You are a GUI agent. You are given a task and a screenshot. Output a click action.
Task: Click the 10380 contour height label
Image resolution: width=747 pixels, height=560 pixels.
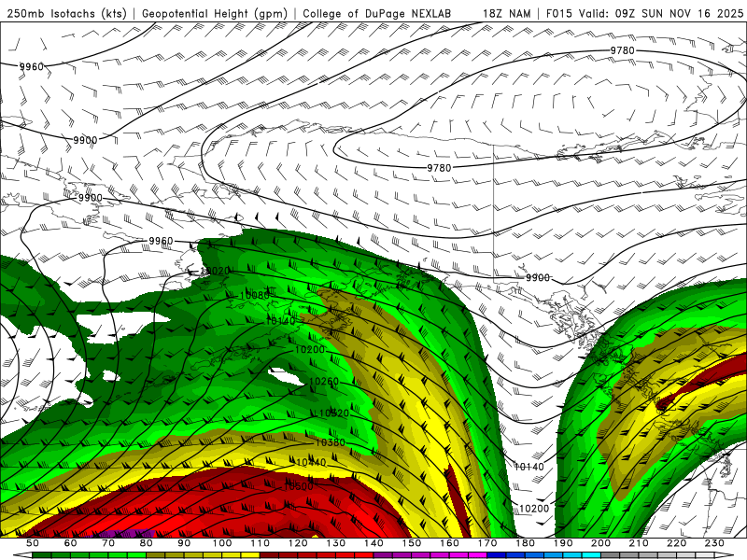point(331,442)
